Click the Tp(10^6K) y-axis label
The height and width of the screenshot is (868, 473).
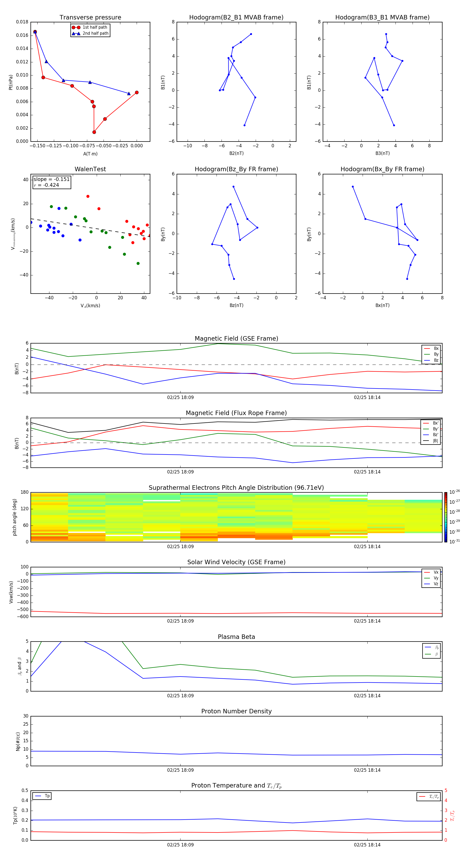point(15,815)
